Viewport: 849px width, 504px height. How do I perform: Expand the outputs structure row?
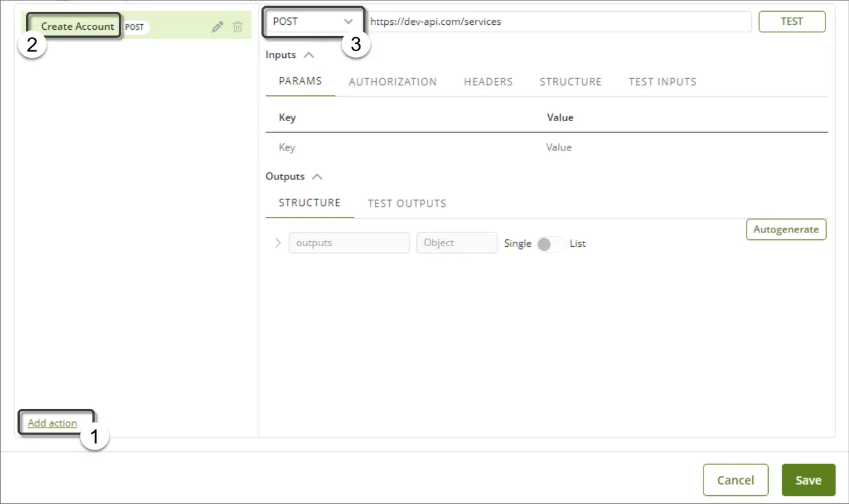[278, 243]
